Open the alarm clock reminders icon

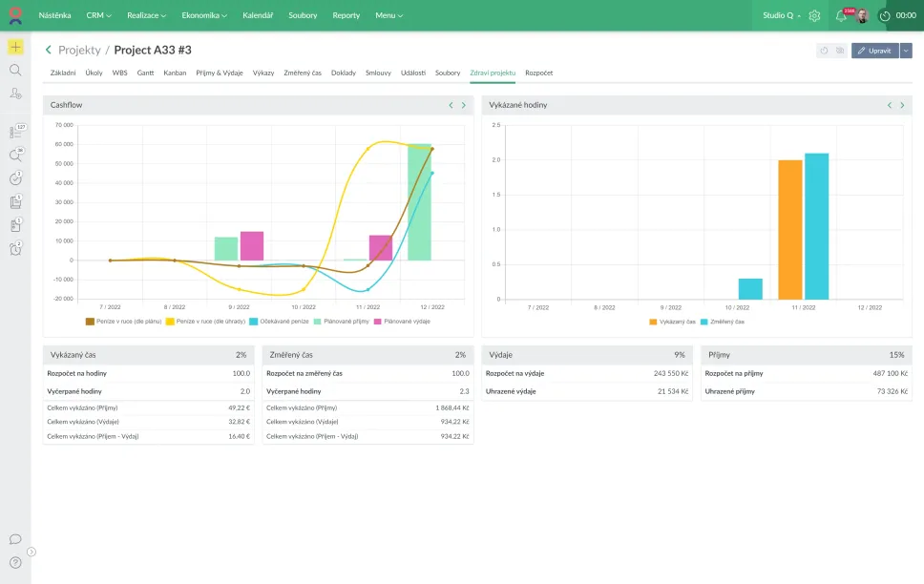15,249
